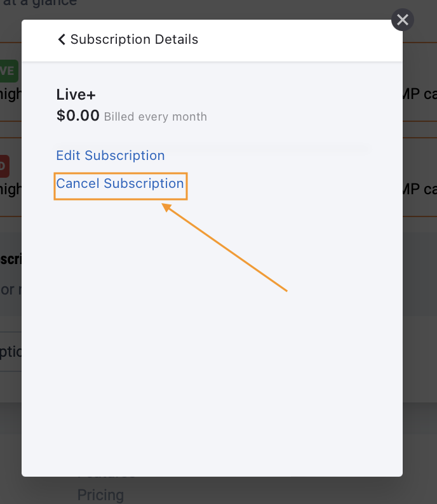437x504 pixels.
Task: Click the Subscription Details header title
Action: (134, 39)
